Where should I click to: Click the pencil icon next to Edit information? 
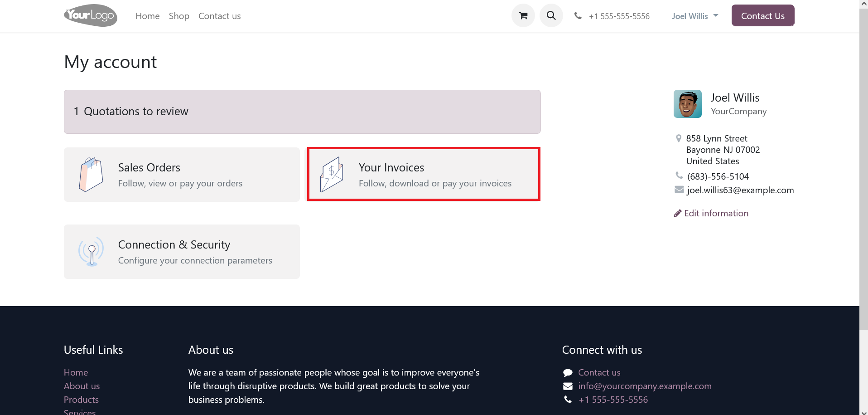point(678,213)
